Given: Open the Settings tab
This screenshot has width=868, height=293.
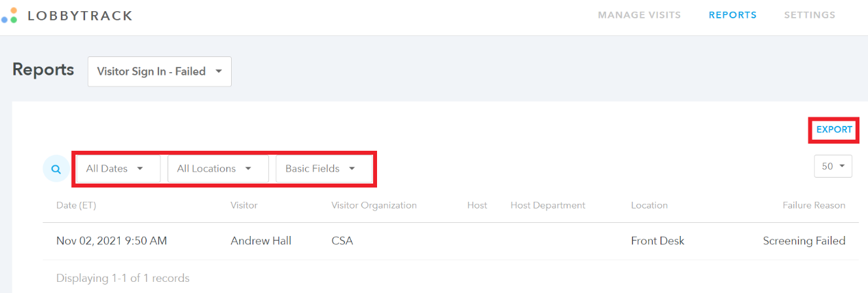Looking at the screenshot, I should 810,15.
